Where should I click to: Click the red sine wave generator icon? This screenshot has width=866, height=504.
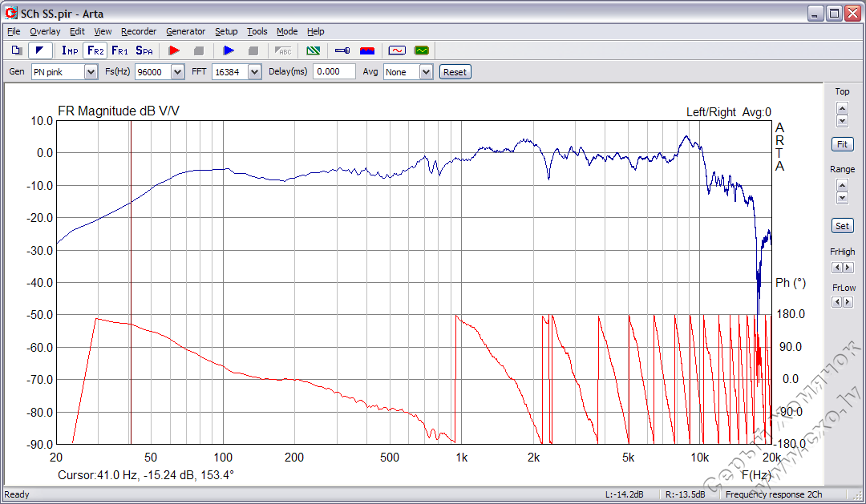tap(397, 50)
